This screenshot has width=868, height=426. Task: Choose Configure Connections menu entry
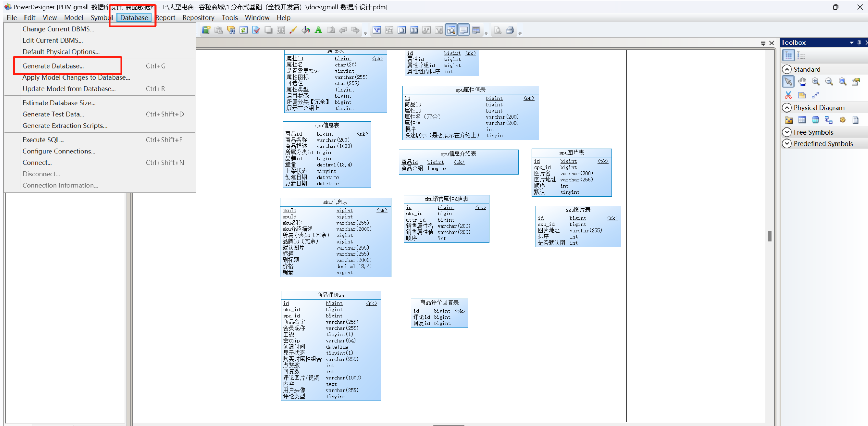coord(100,151)
